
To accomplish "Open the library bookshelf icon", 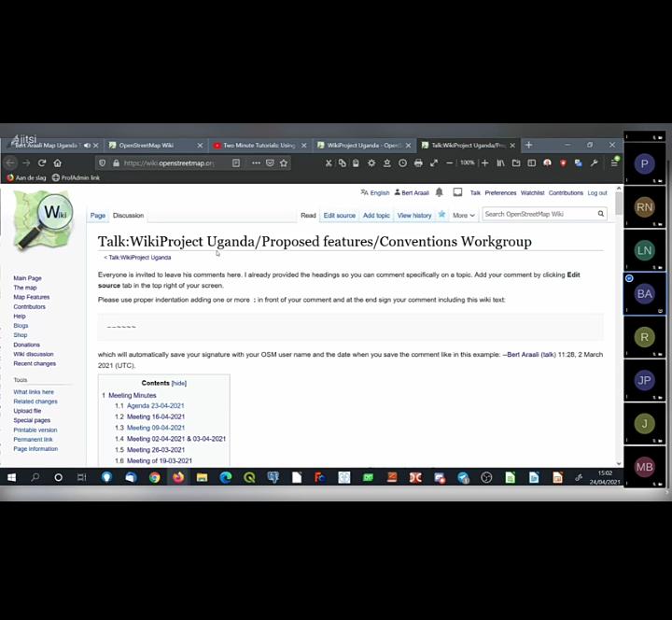I will click(x=500, y=162).
